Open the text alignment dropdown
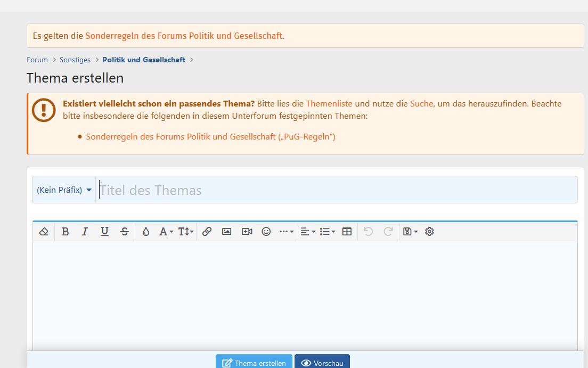The image size is (588, 368). (308, 232)
